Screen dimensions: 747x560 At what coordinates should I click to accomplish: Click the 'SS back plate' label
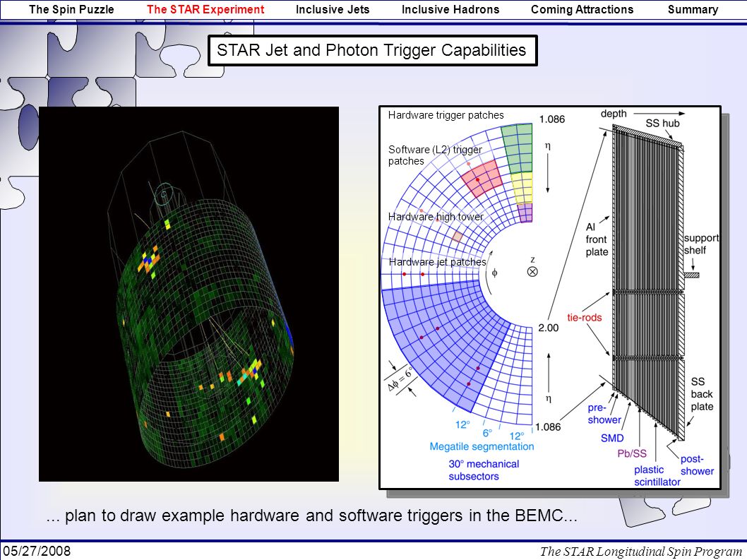tap(702, 394)
